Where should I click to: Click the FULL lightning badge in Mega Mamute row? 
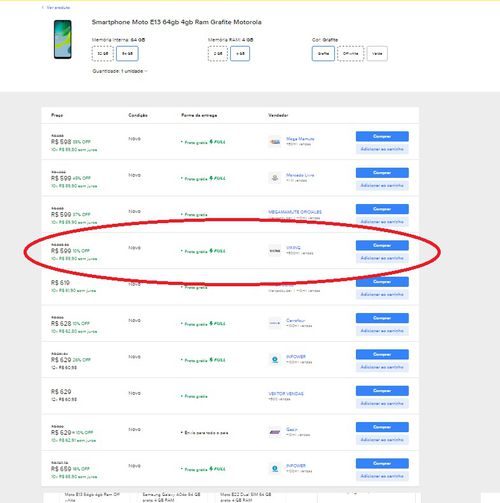click(217, 142)
